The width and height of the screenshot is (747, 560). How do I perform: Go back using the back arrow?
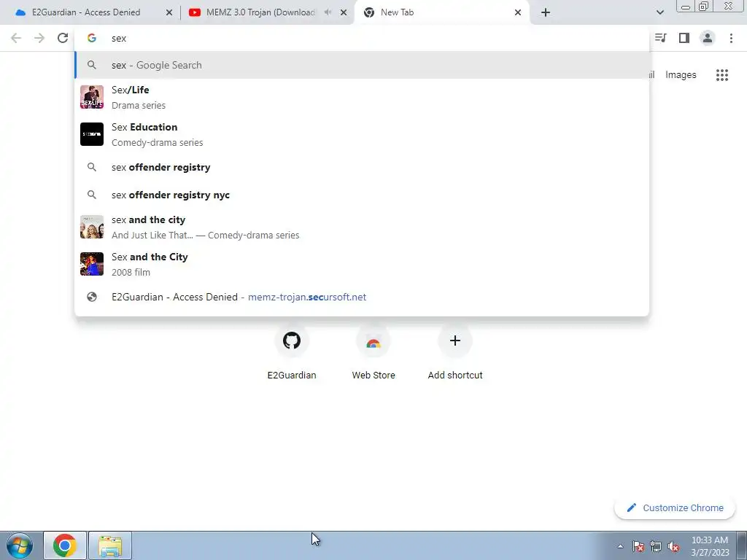coord(16,38)
